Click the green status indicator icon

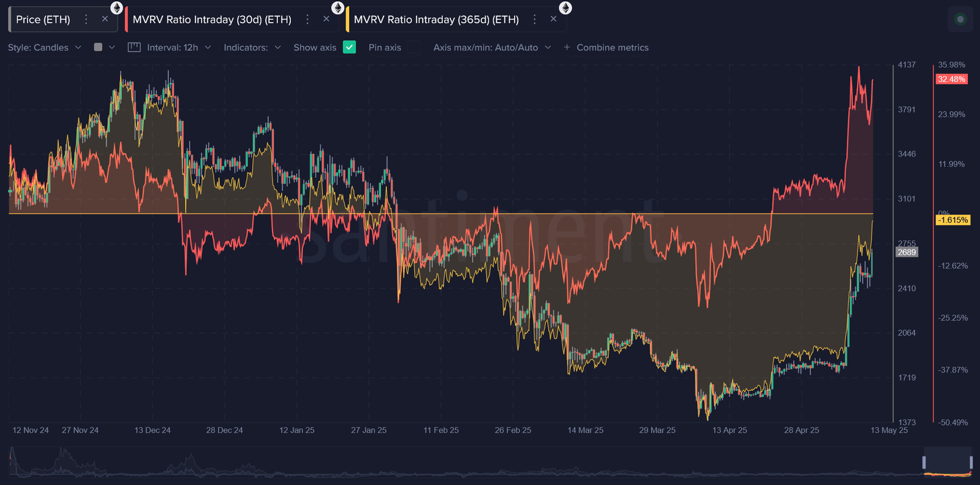pos(960,20)
